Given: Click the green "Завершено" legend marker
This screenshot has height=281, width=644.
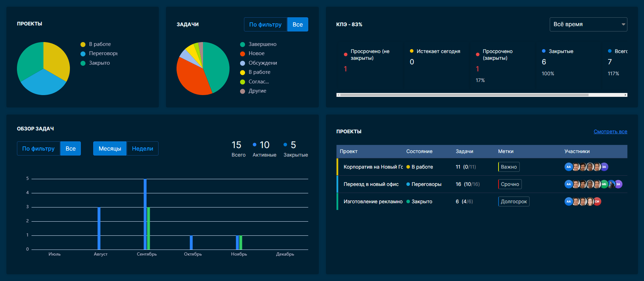Looking at the screenshot, I should point(243,45).
